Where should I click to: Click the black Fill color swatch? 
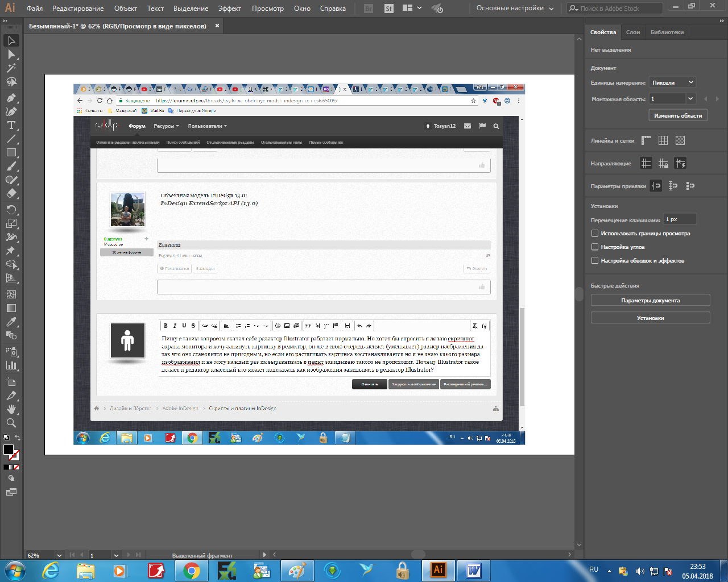pos(8,450)
